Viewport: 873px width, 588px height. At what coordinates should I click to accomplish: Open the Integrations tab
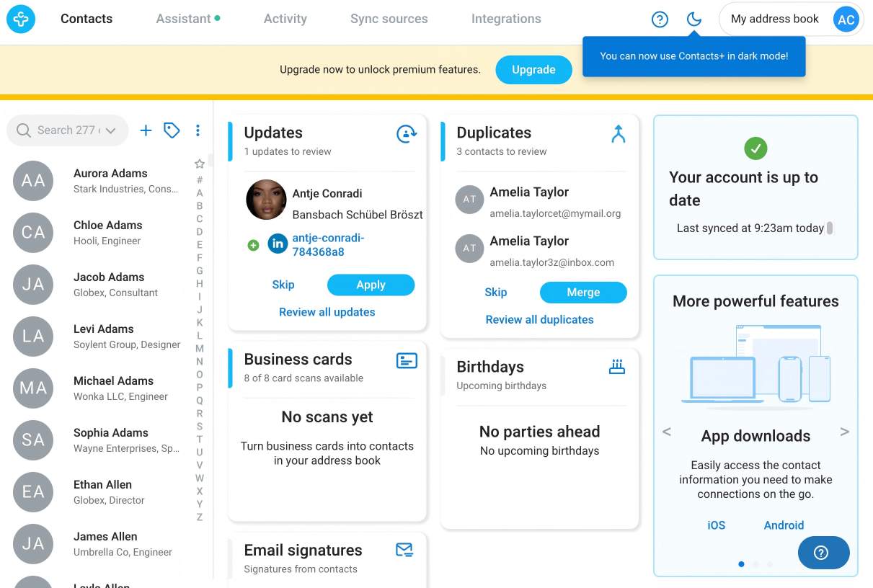(506, 19)
